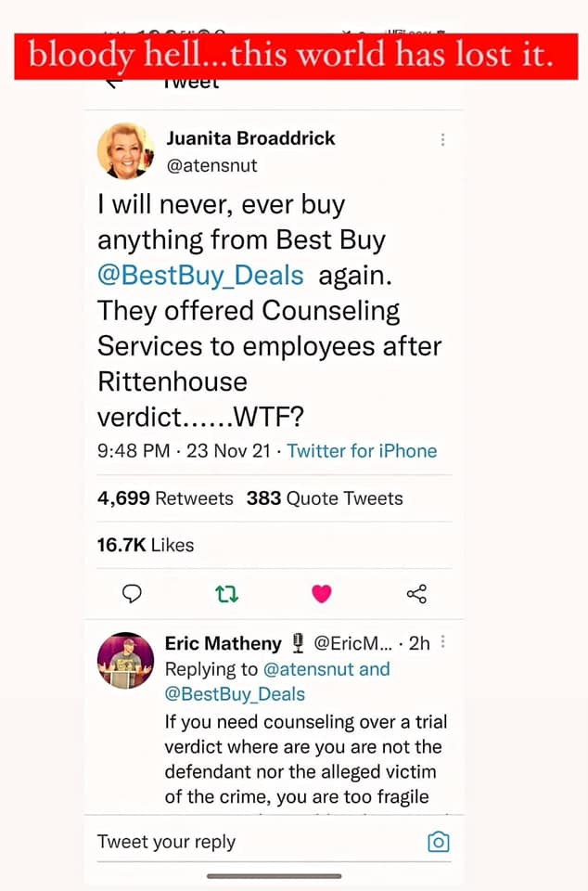Tap the reply speech bubble icon

coord(133,594)
